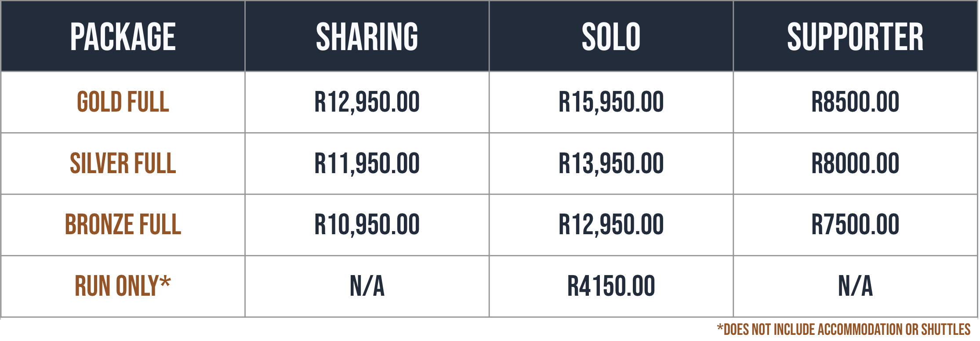Select the SHARING column header
980x341 pixels.
(367, 37)
